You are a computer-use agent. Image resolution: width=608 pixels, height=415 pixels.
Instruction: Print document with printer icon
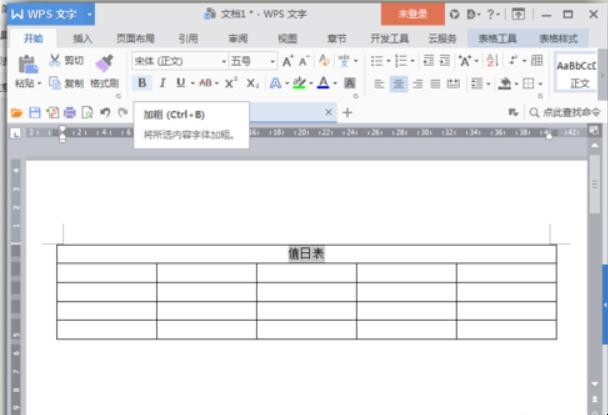click(x=70, y=113)
